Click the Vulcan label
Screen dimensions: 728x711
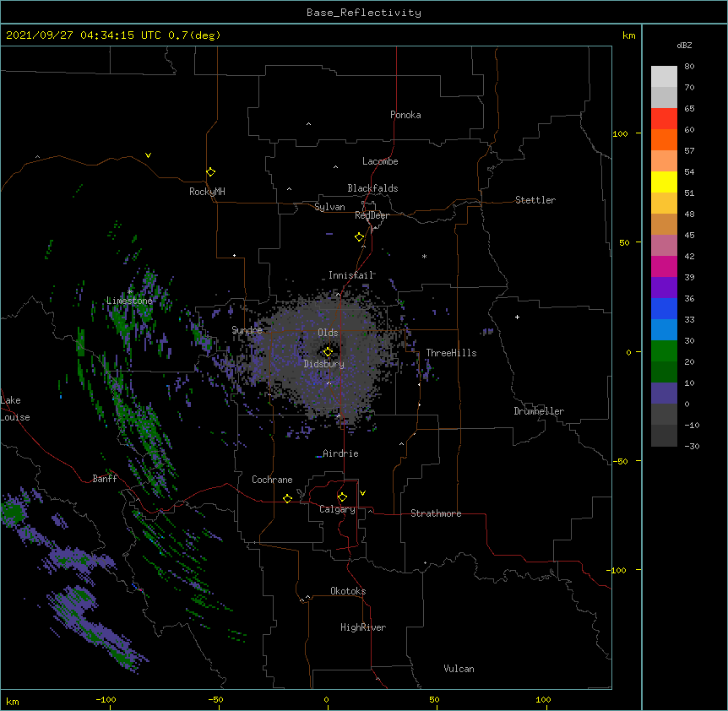(459, 669)
